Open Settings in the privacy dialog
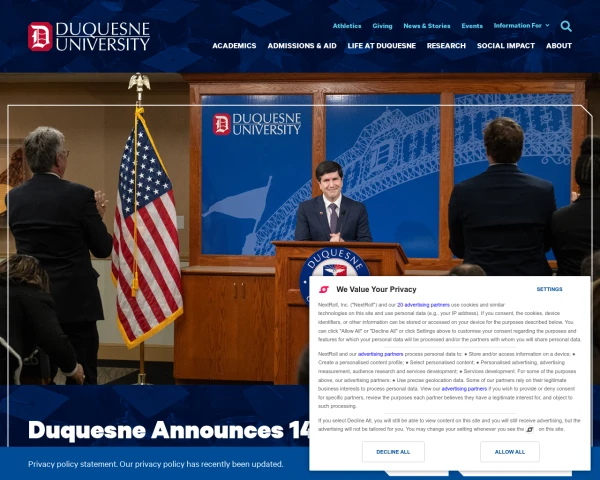 (x=549, y=289)
